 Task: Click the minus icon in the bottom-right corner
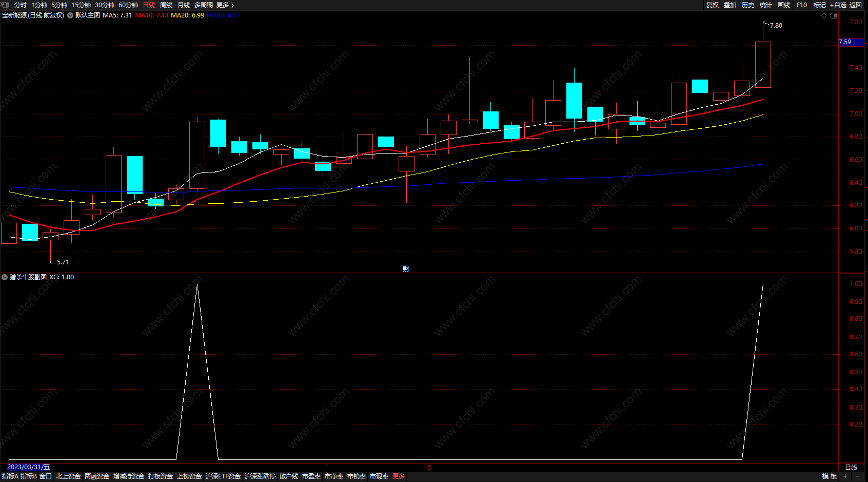[x=858, y=476]
